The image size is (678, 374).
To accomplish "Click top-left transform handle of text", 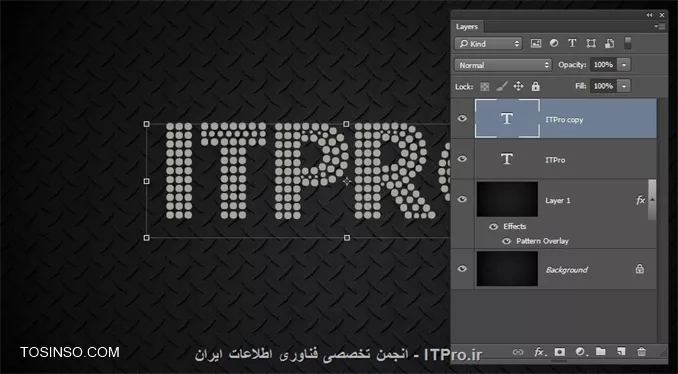I will [x=147, y=124].
